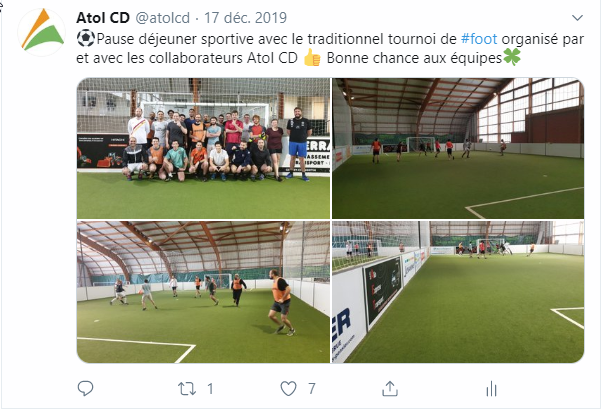Click the Atol CD display name

click(x=103, y=18)
